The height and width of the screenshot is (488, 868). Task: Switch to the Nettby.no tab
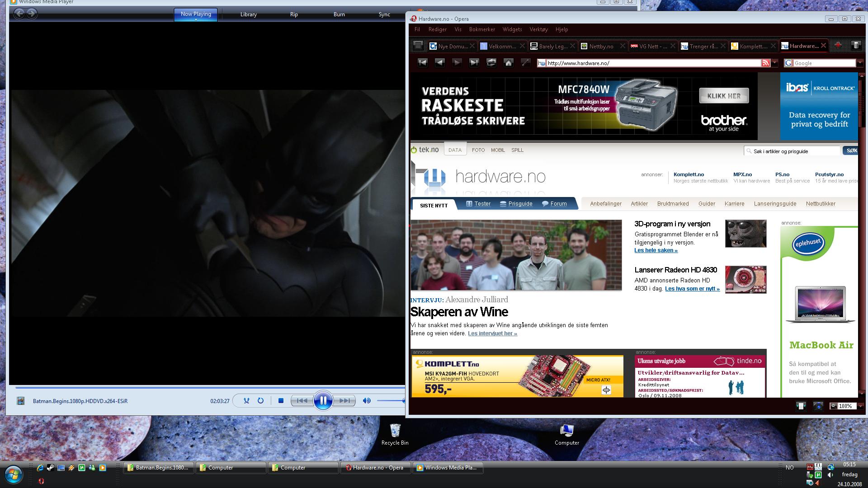pyautogui.click(x=602, y=46)
